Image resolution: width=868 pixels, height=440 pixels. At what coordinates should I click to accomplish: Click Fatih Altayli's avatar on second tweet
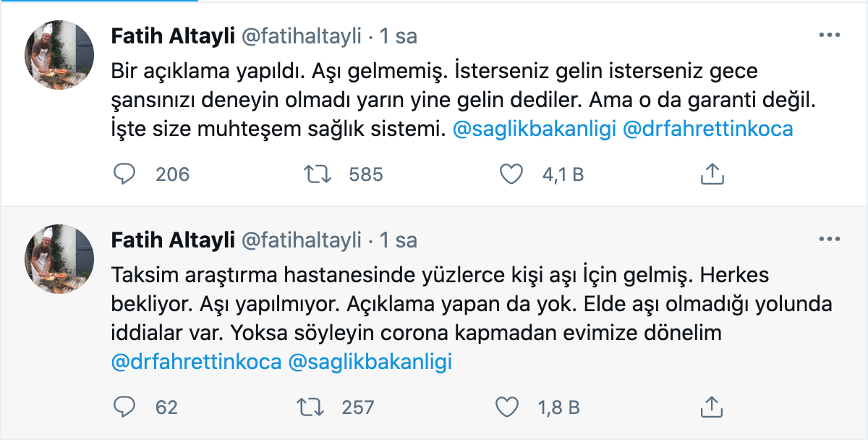pyautogui.click(x=59, y=259)
